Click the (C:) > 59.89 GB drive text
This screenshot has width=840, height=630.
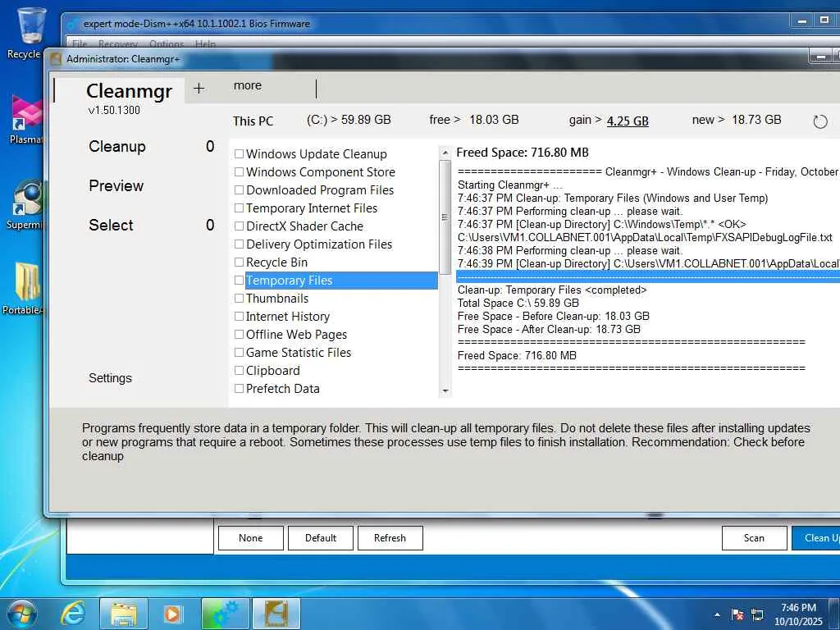click(349, 120)
